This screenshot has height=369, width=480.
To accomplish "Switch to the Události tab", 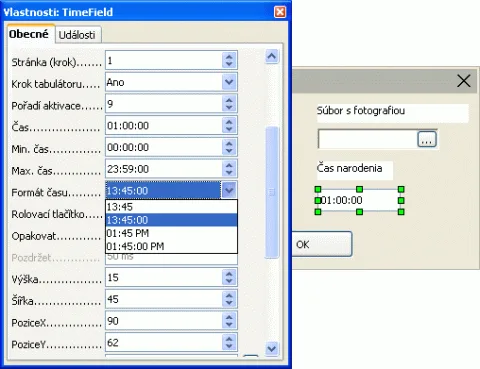I will coord(77,35).
